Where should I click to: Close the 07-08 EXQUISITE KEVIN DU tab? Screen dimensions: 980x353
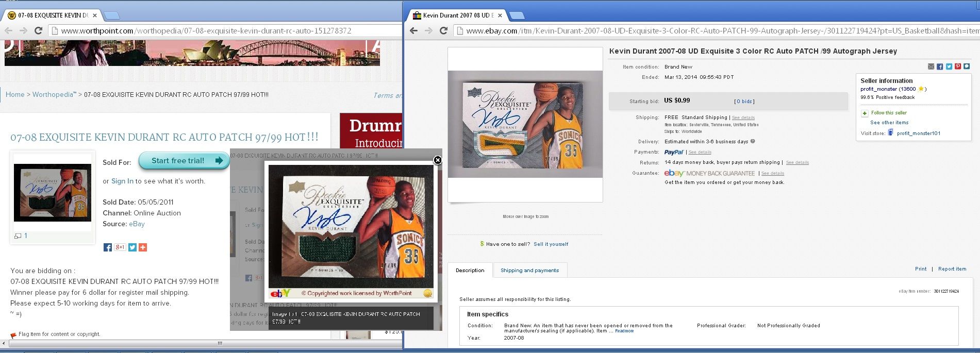click(x=95, y=15)
